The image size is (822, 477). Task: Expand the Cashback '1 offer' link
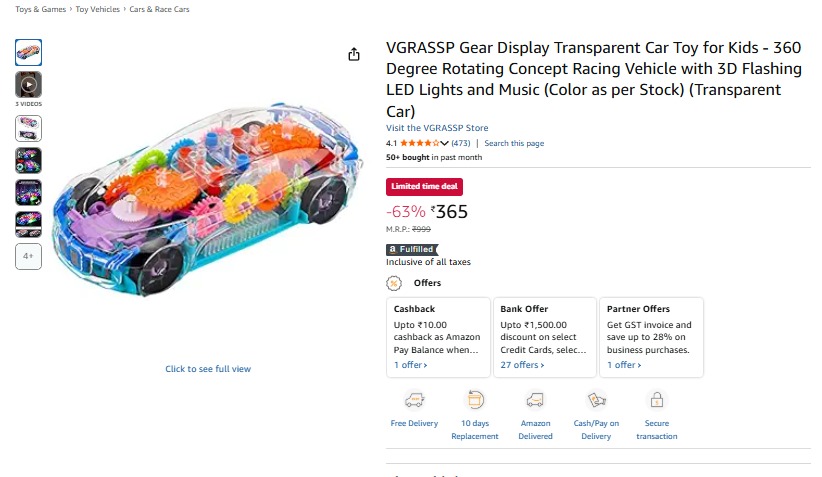pyautogui.click(x=410, y=365)
